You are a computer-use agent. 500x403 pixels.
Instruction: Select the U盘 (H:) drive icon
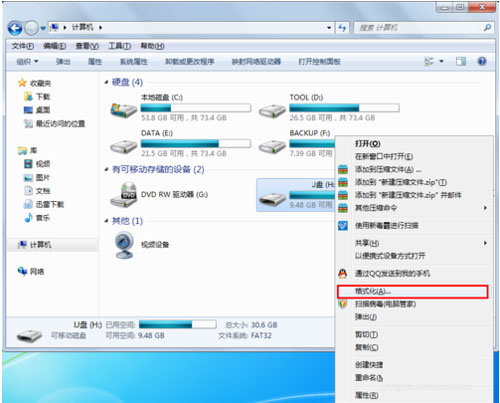tap(272, 199)
